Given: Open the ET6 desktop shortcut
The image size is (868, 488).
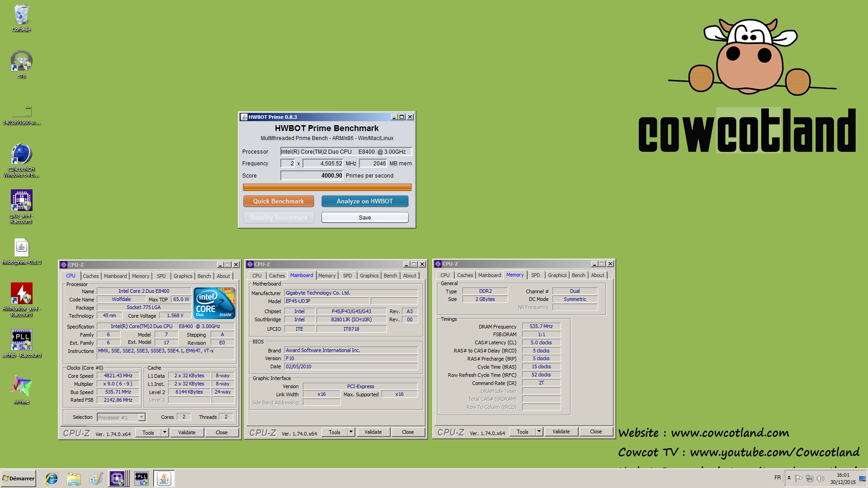Looking at the screenshot, I should [21, 64].
